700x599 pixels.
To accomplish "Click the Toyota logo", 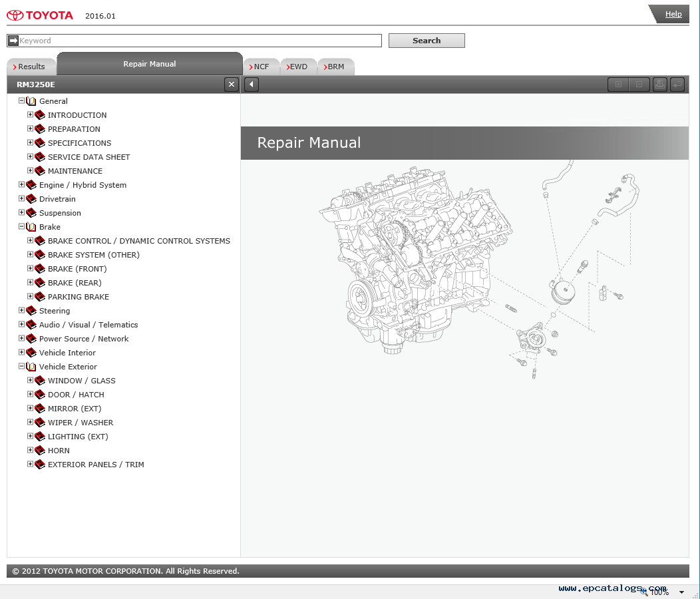I will click(40, 15).
